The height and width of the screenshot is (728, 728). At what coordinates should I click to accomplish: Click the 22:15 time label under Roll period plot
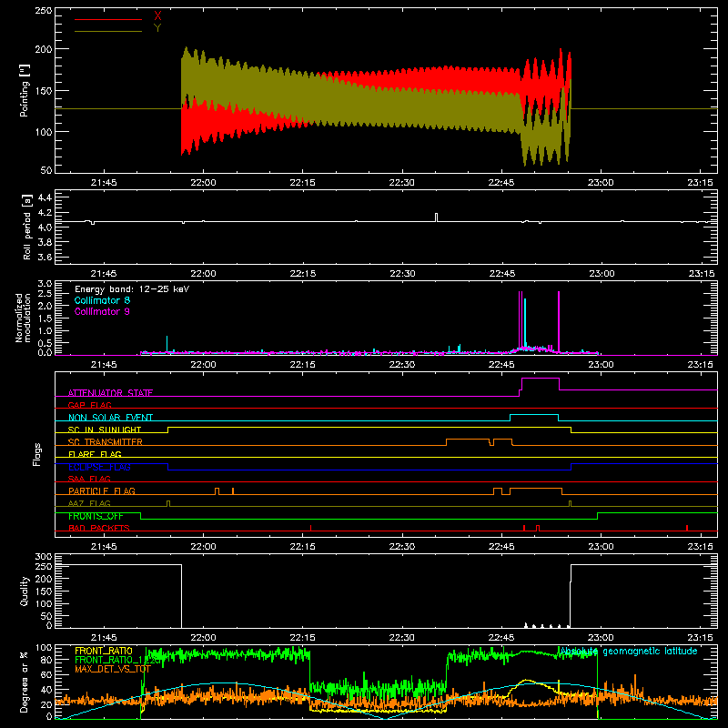tap(303, 274)
